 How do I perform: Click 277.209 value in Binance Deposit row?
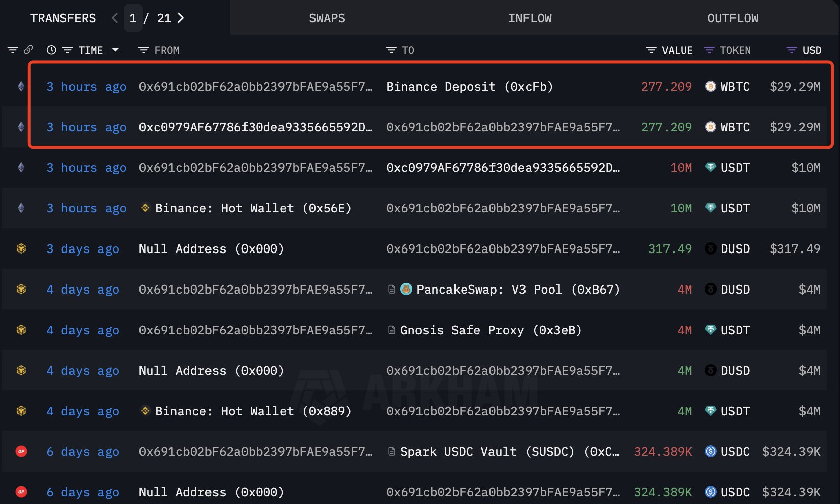coord(666,87)
